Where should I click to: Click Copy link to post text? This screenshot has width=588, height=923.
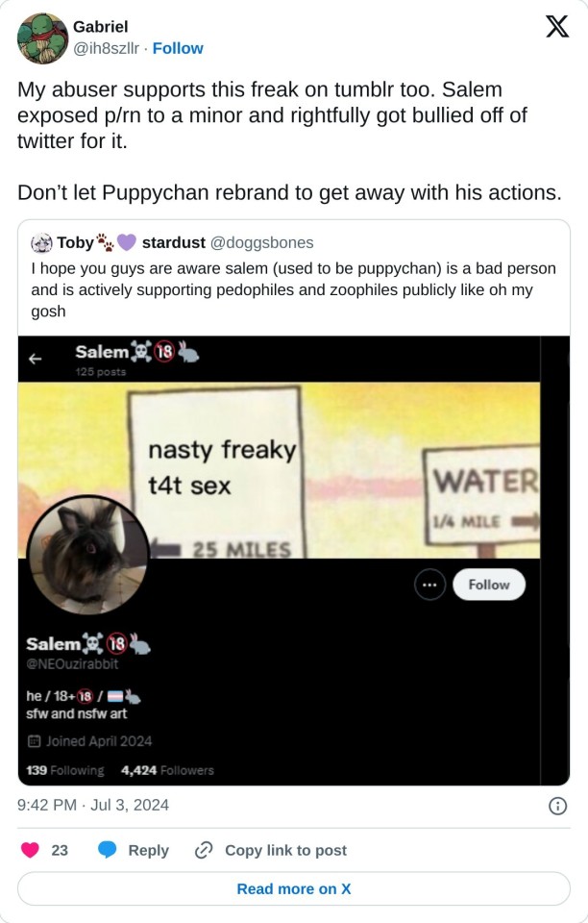[285, 850]
